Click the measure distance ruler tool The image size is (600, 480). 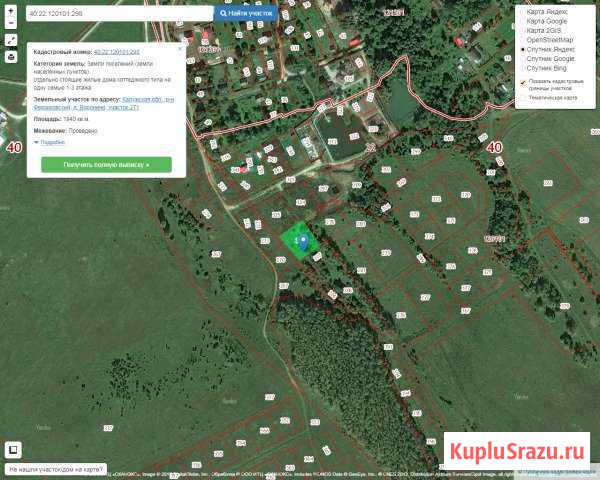click(10, 41)
